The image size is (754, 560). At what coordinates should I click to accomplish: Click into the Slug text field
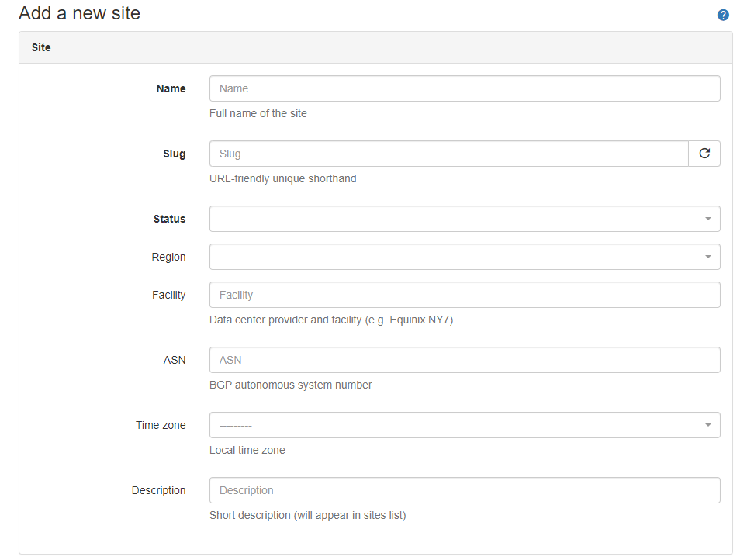(448, 154)
